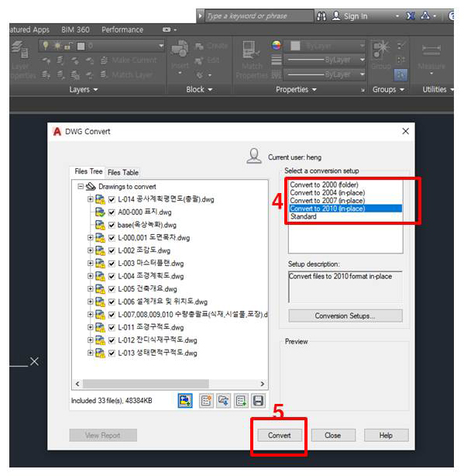Open the Groups panel dropdown arrow

pyautogui.click(x=402, y=90)
